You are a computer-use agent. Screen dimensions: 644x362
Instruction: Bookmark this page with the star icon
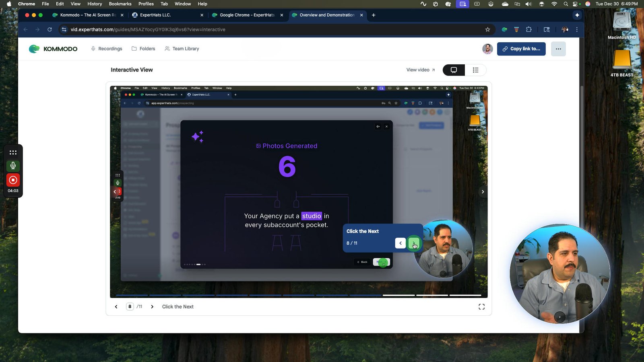click(x=487, y=29)
